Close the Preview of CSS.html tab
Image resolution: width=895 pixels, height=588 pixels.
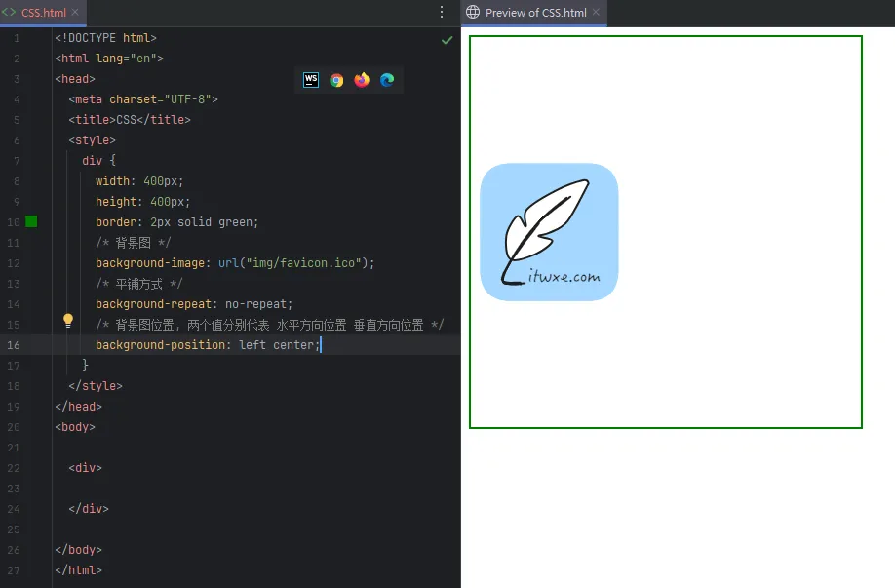596,12
